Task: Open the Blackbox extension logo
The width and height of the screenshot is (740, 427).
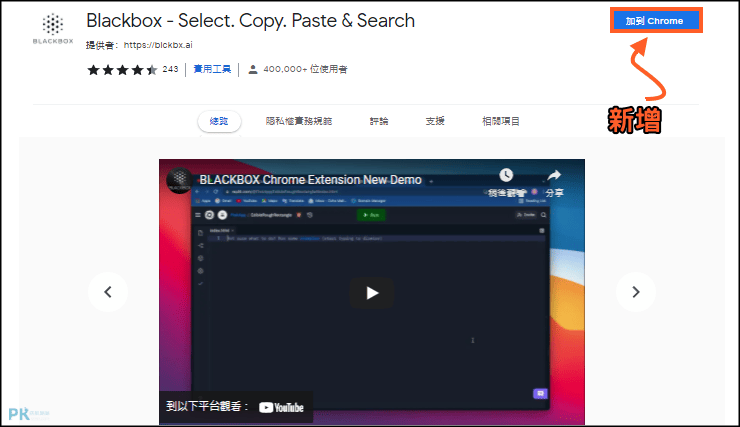Action: pyautogui.click(x=53, y=28)
